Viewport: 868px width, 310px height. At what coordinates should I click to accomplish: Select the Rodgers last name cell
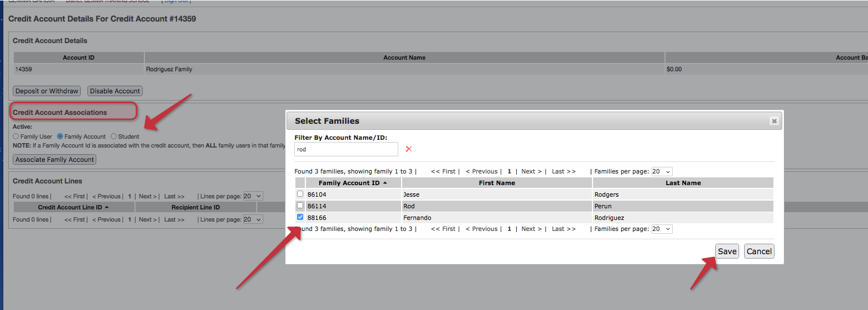[683, 195]
